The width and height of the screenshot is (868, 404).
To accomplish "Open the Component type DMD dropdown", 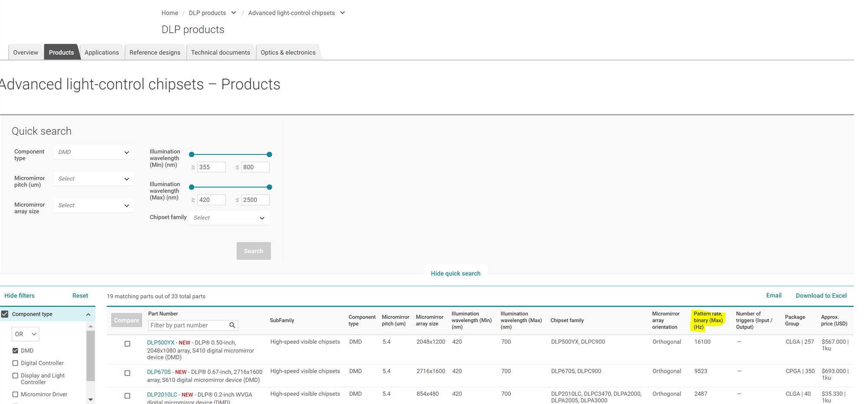I will (94, 152).
